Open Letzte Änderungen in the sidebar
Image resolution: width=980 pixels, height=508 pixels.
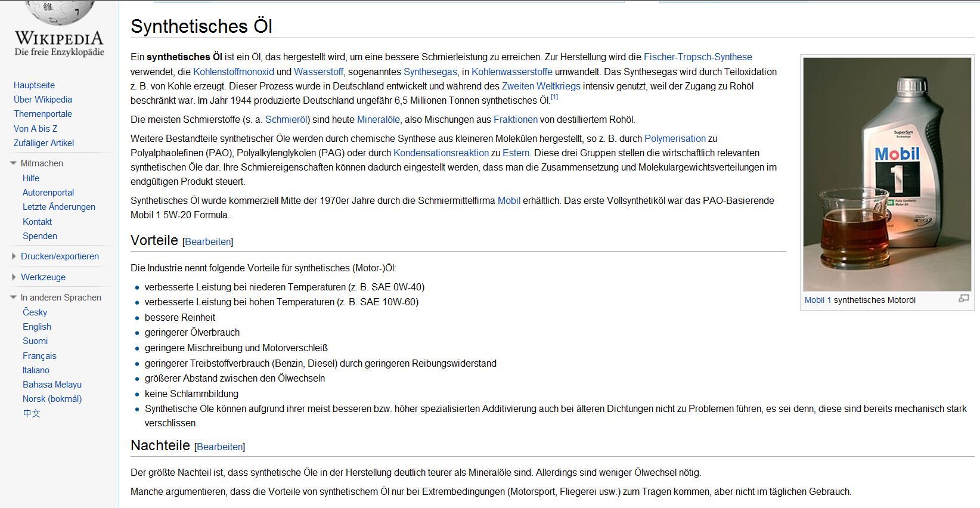[x=59, y=207]
